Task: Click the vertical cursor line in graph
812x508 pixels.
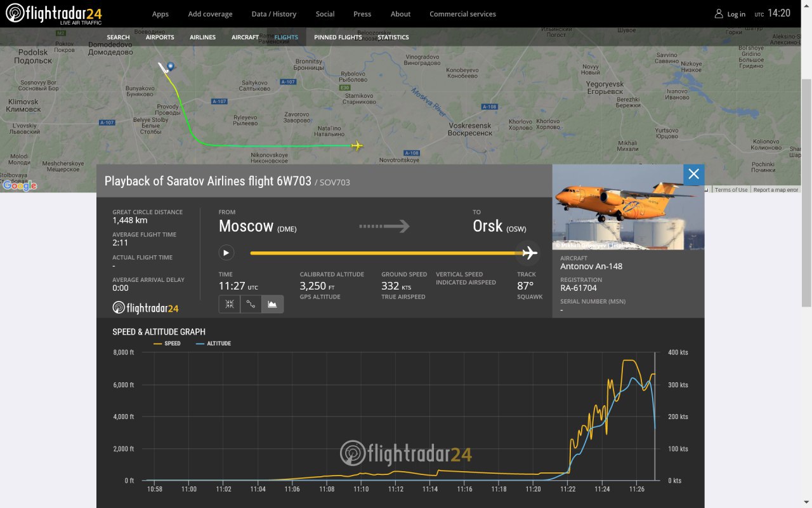Action: [655, 417]
